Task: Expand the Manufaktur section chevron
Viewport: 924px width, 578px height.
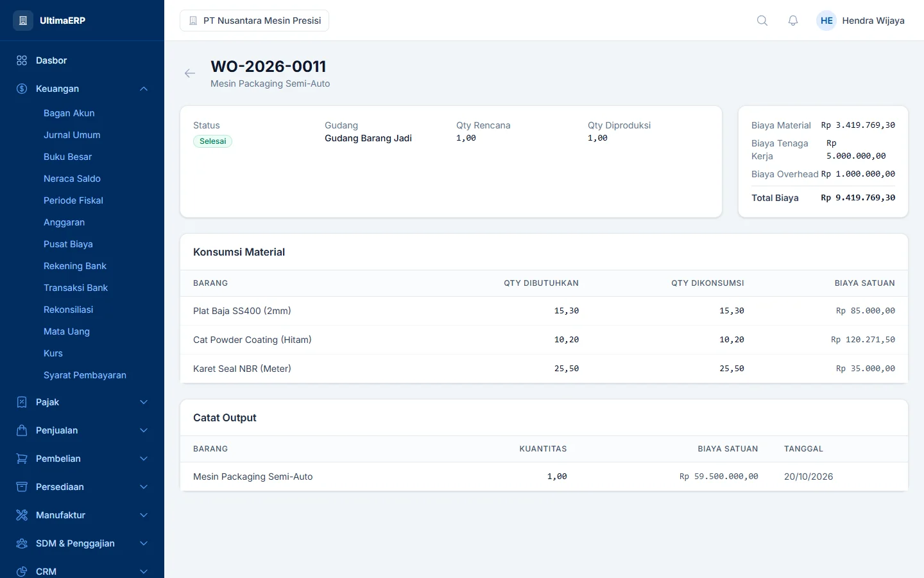Action: pyautogui.click(x=144, y=515)
